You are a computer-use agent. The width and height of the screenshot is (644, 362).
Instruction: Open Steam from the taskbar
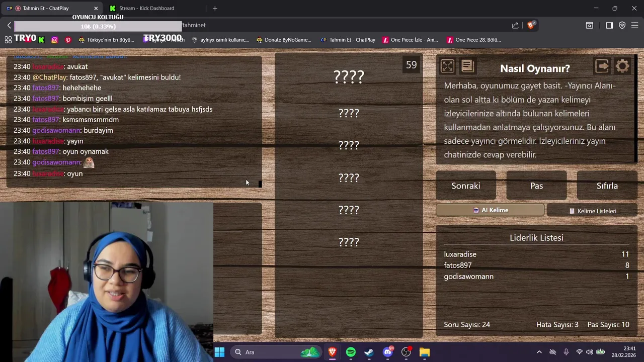(369, 352)
